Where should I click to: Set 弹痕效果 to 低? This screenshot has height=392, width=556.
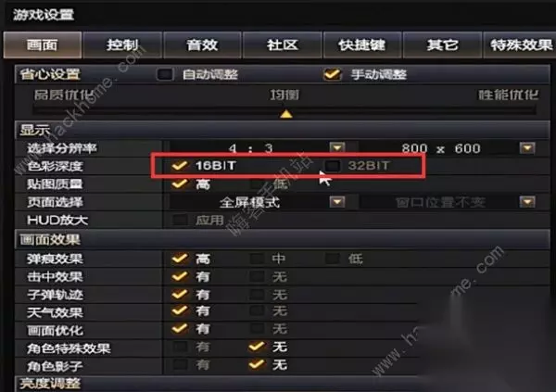pos(333,259)
